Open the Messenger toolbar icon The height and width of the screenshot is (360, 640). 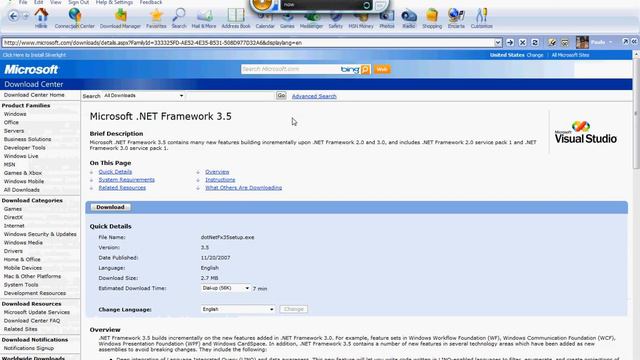click(311, 20)
